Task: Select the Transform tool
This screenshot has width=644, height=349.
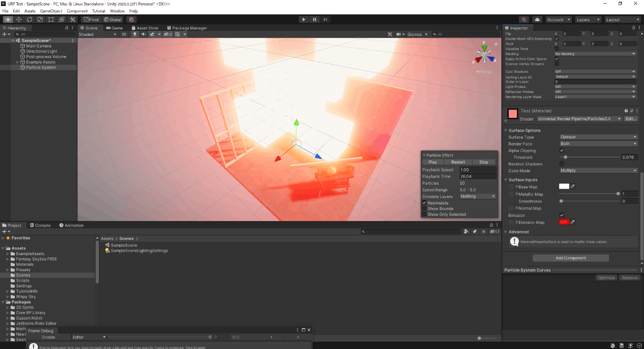Action: click(x=62, y=20)
